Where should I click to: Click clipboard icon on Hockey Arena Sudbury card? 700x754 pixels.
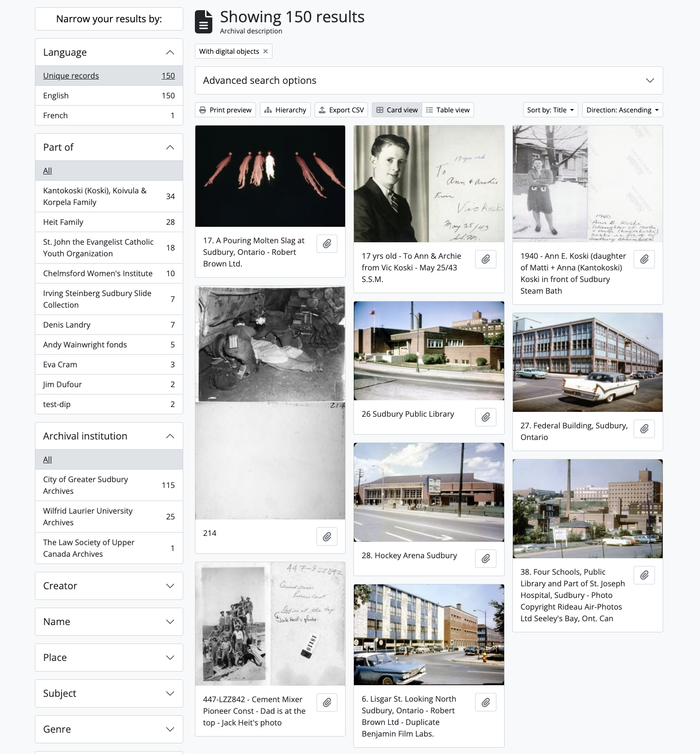point(485,559)
